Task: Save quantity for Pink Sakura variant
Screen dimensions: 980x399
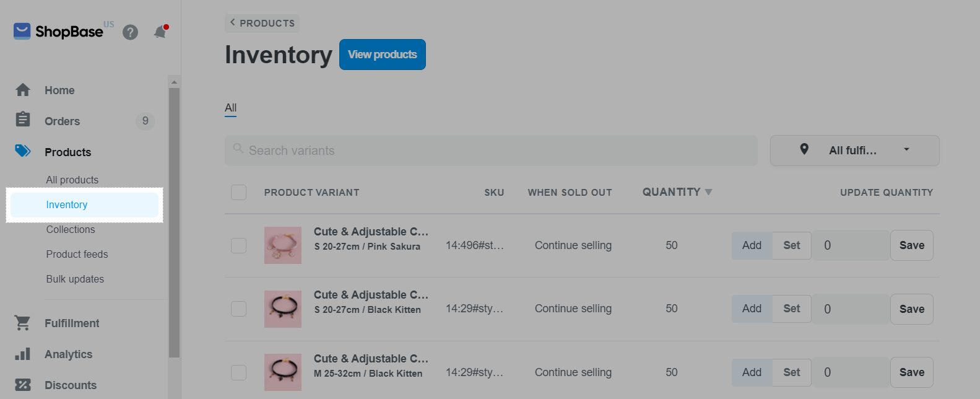Action: click(911, 245)
